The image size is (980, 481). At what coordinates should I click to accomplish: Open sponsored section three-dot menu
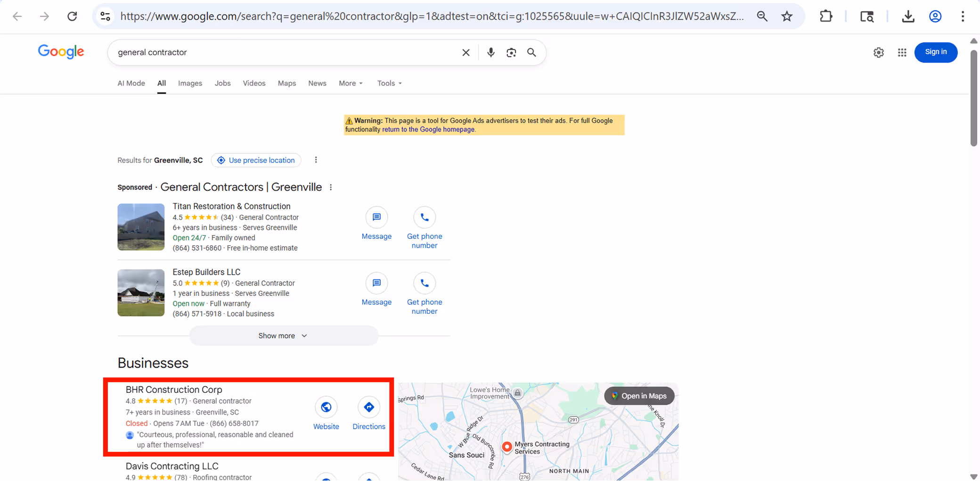tap(331, 188)
